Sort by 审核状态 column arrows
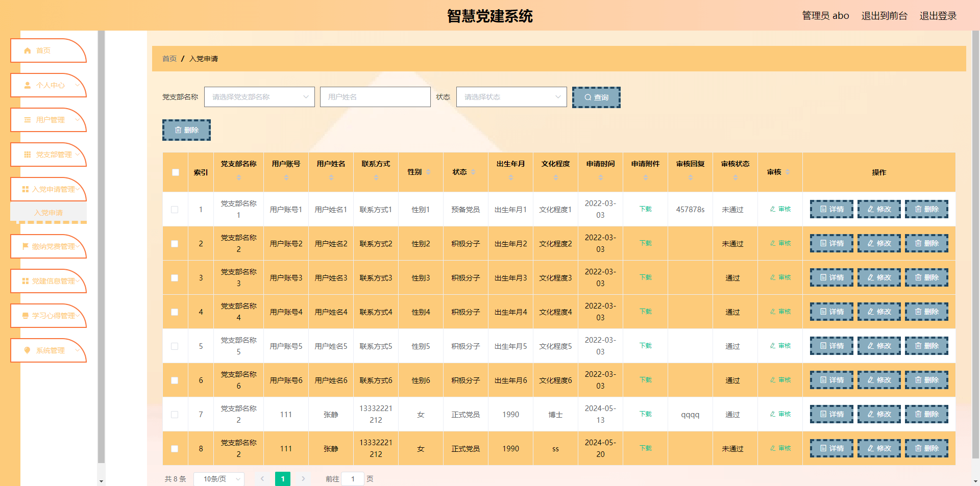 pyautogui.click(x=735, y=177)
